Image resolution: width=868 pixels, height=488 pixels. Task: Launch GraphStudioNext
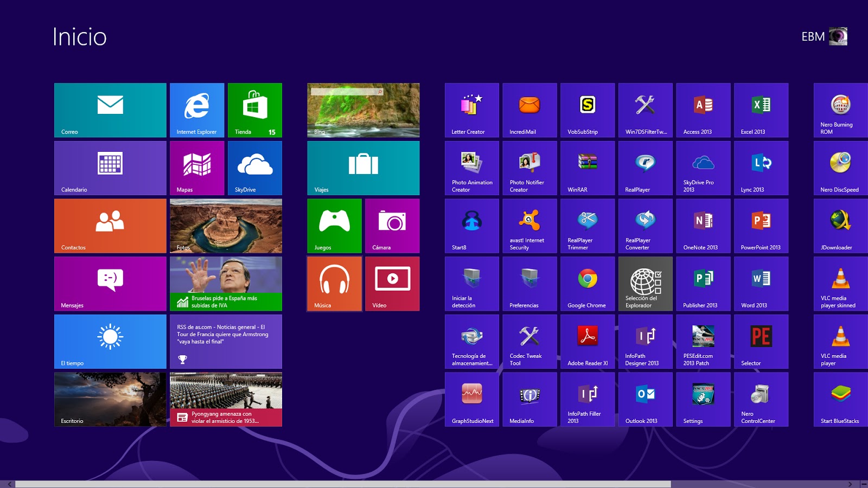[472, 399]
